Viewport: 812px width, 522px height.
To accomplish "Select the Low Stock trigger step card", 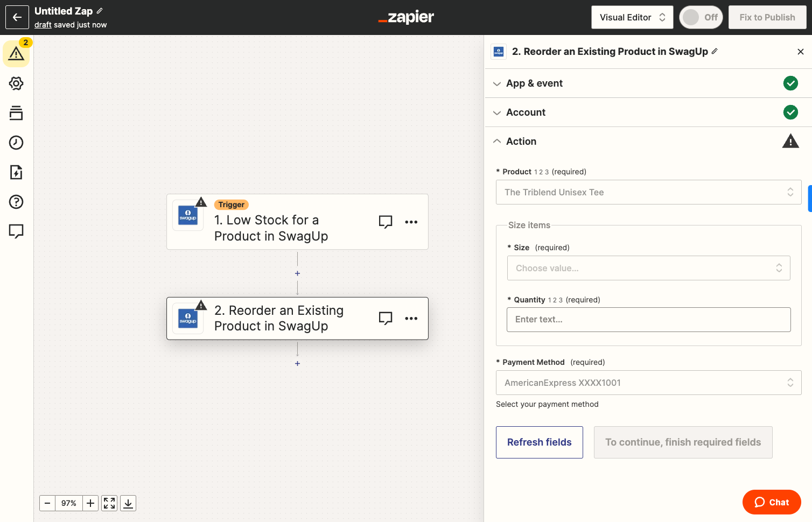I will click(x=297, y=222).
